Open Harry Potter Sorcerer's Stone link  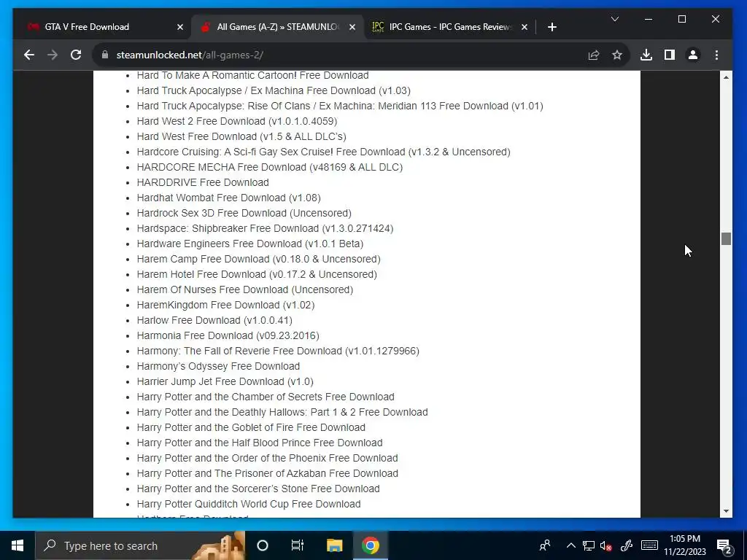tap(258, 489)
